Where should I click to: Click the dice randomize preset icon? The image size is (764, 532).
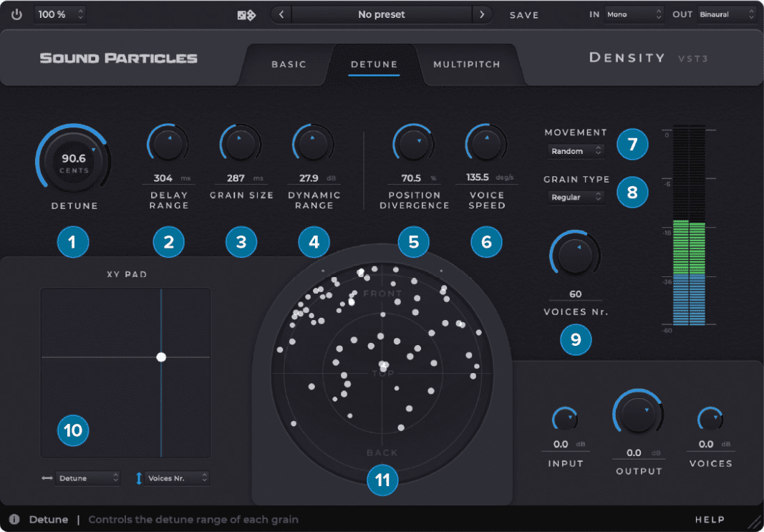[x=246, y=15]
